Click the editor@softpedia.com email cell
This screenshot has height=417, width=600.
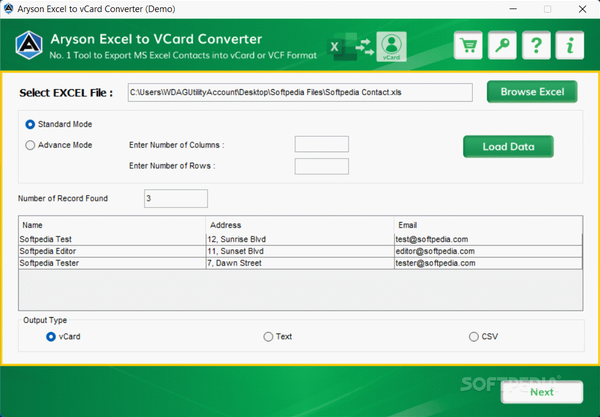tap(488, 251)
